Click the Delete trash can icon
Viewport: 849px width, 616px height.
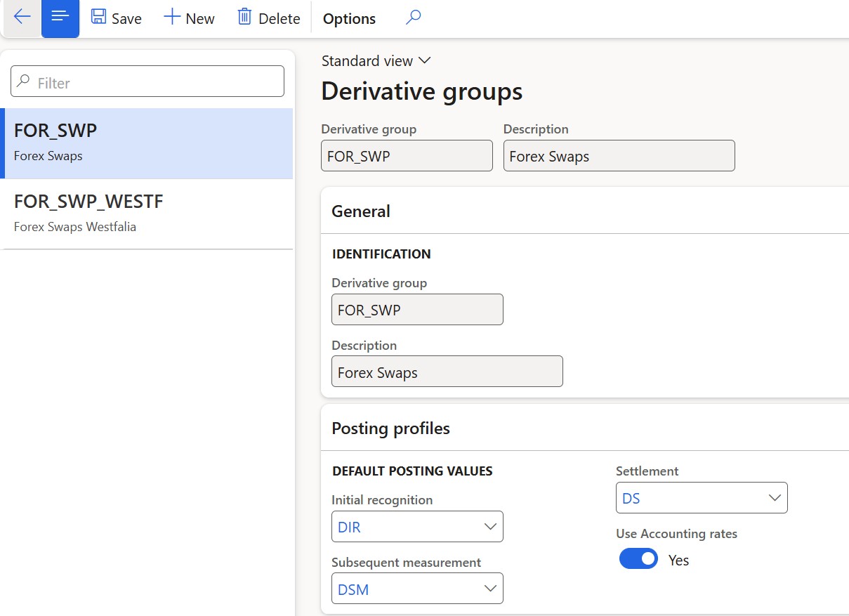[x=244, y=17]
